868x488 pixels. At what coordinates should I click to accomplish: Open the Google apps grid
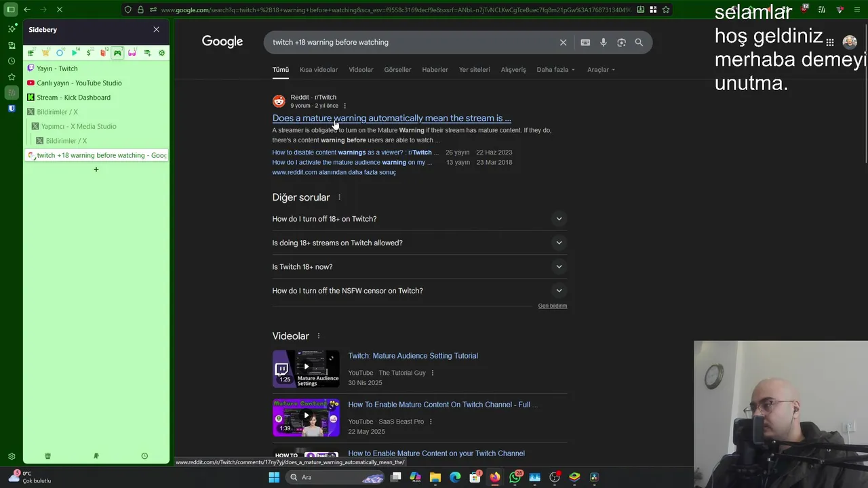[830, 42]
